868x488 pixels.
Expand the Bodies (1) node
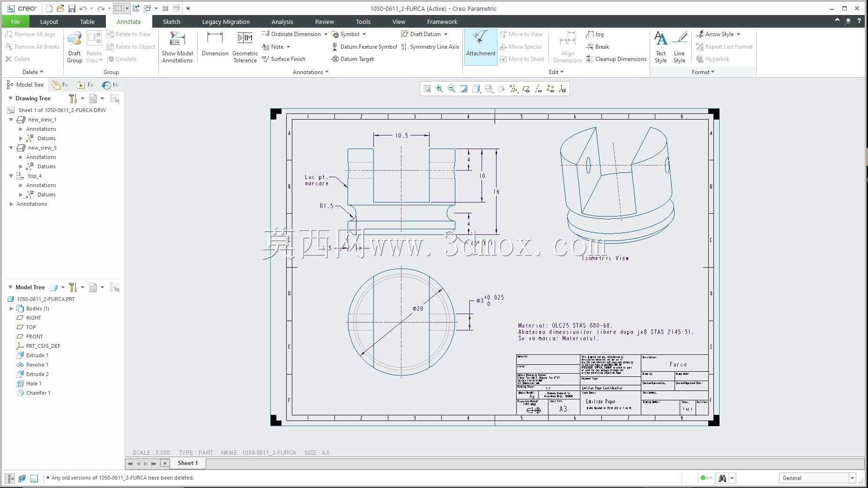coord(11,308)
